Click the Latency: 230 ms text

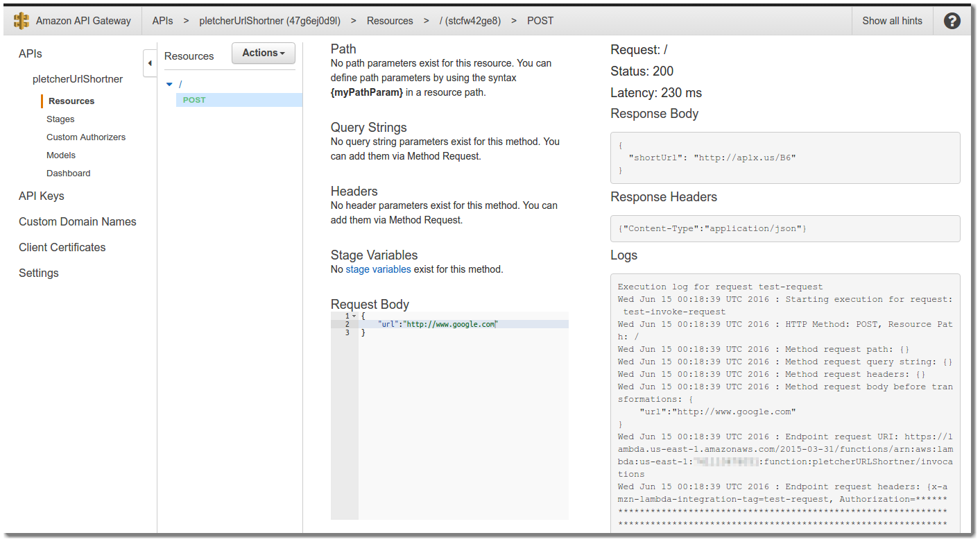656,93
